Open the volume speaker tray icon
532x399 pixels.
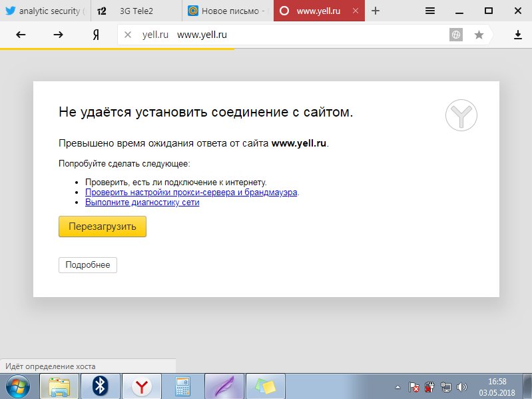[x=462, y=387]
